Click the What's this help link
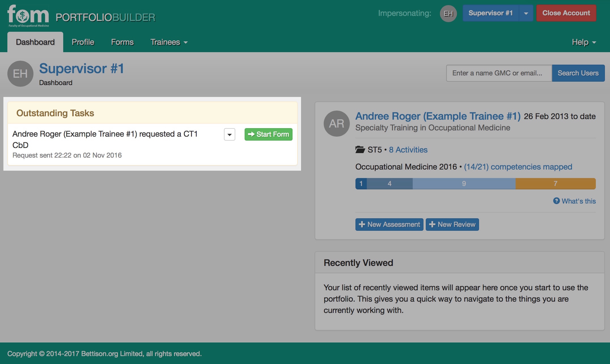 pos(579,201)
